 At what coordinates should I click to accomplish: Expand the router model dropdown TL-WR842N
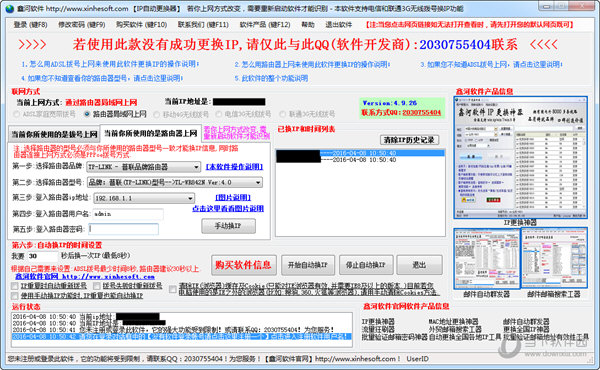click(x=258, y=183)
